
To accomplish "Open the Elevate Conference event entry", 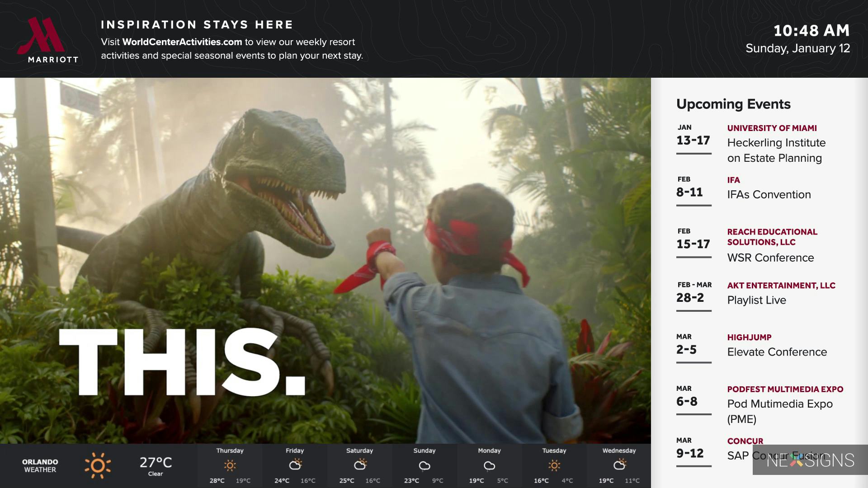I will 777,352.
